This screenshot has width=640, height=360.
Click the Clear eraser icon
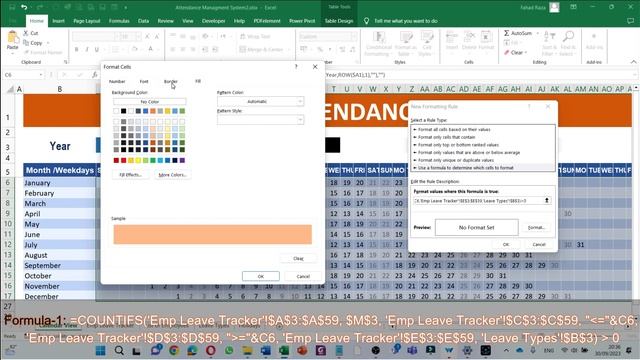507,52
